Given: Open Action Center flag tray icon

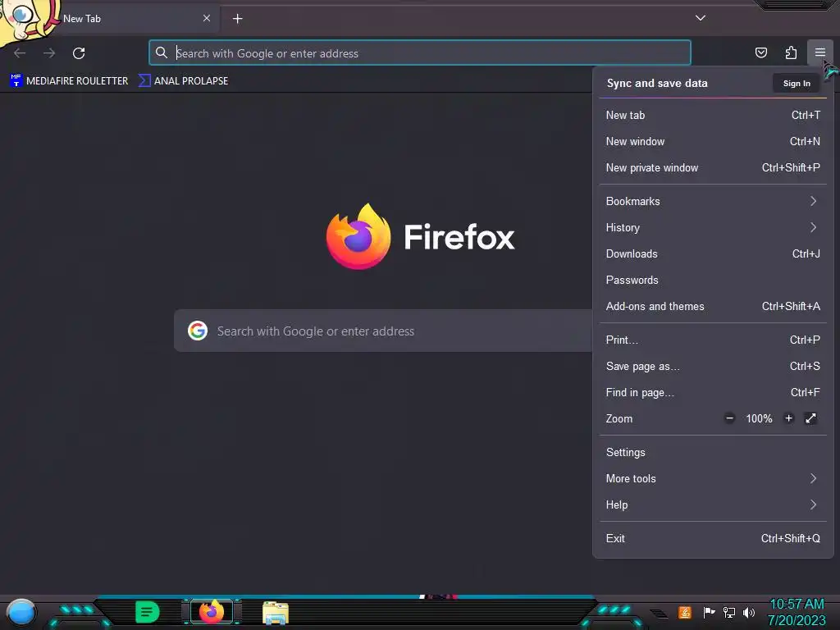Looking at the screenshot, I should tap(709, 612).
